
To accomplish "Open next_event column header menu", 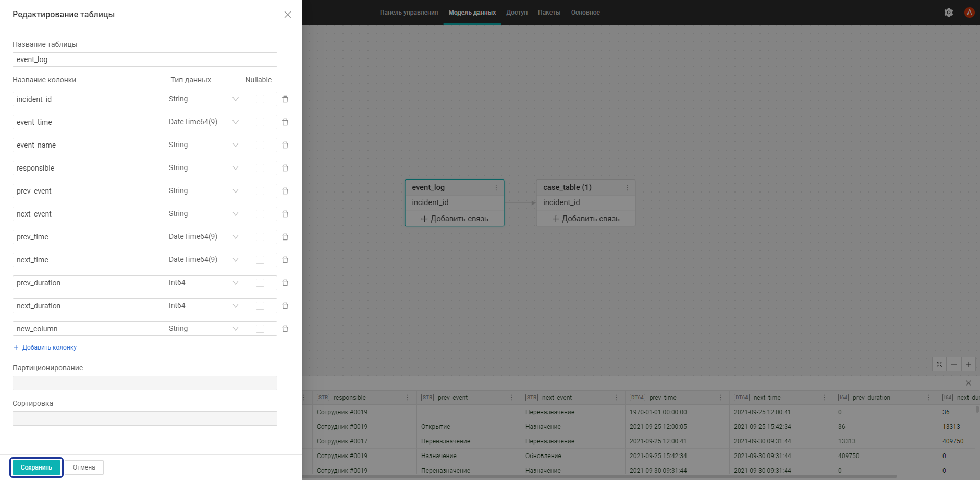I will [616, 398].
